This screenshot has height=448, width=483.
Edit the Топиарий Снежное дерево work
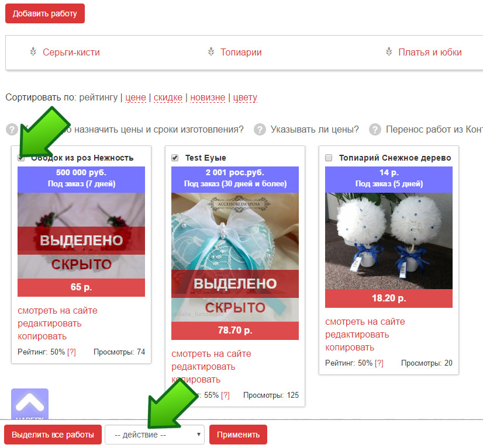click(x=357, y=335)
